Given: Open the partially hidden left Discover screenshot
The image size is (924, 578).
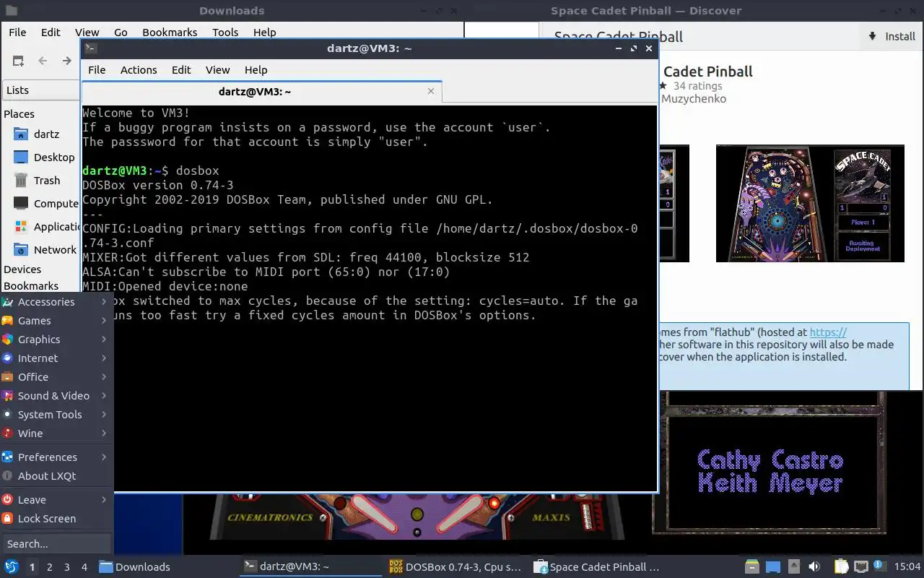Looking at the screenshot, I should pos(674,203).
